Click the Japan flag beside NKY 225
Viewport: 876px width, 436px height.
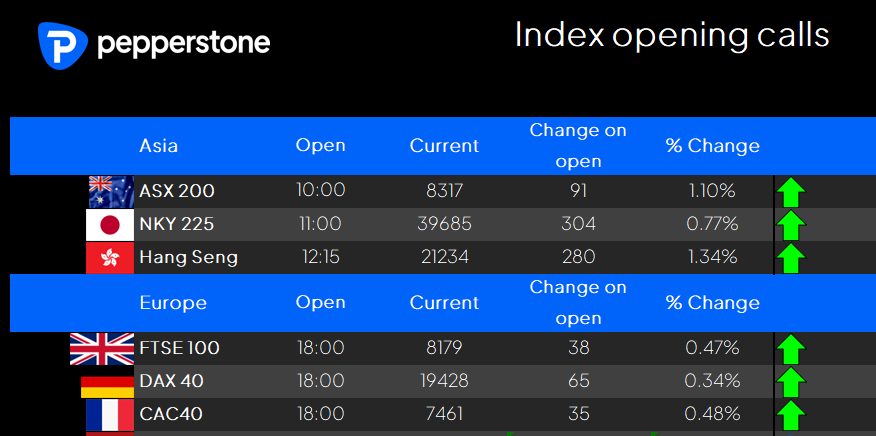[x=110, y=225]
